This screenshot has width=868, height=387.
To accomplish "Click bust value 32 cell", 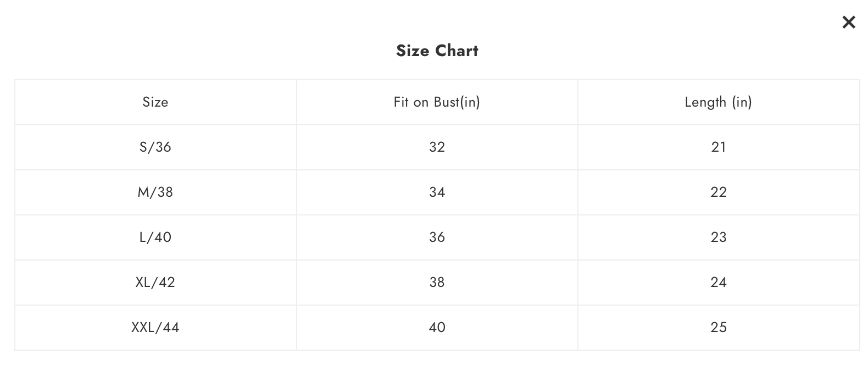I will tap(437, 147).
